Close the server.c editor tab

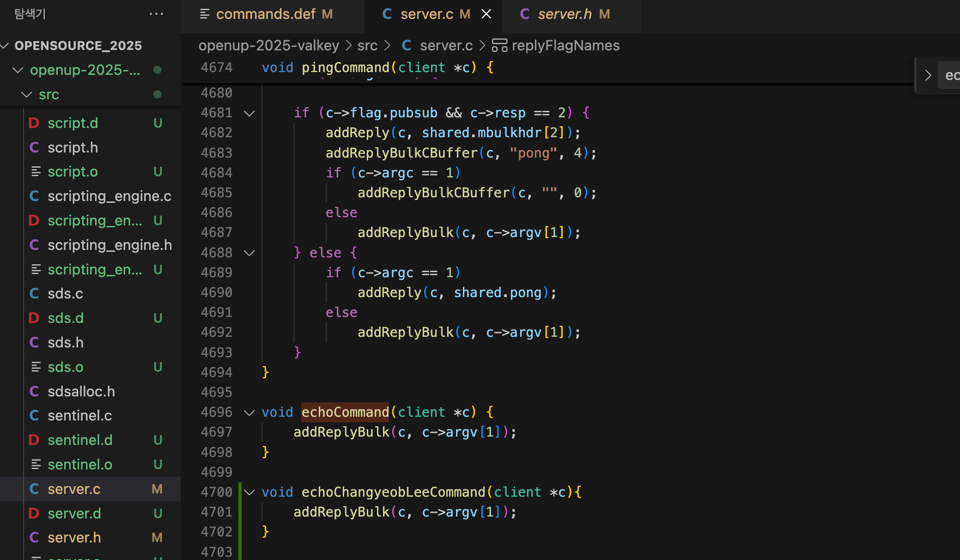(x=486, y=14)
